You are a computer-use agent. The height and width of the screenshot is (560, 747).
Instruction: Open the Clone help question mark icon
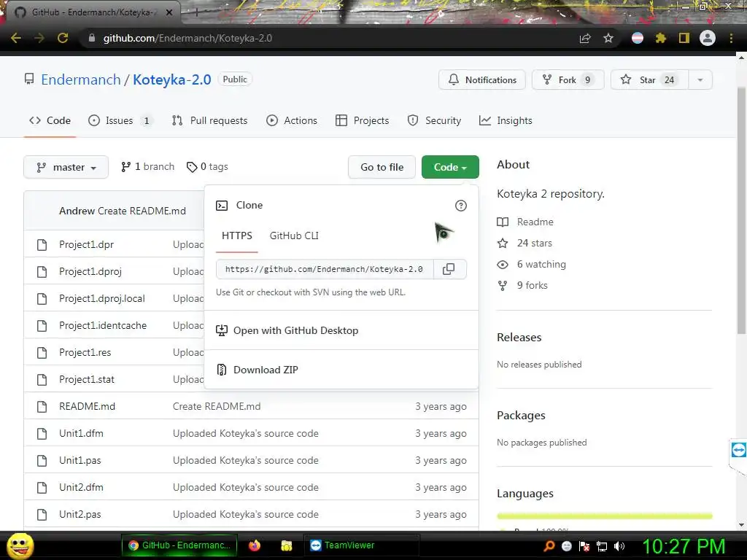coord(461,206)
